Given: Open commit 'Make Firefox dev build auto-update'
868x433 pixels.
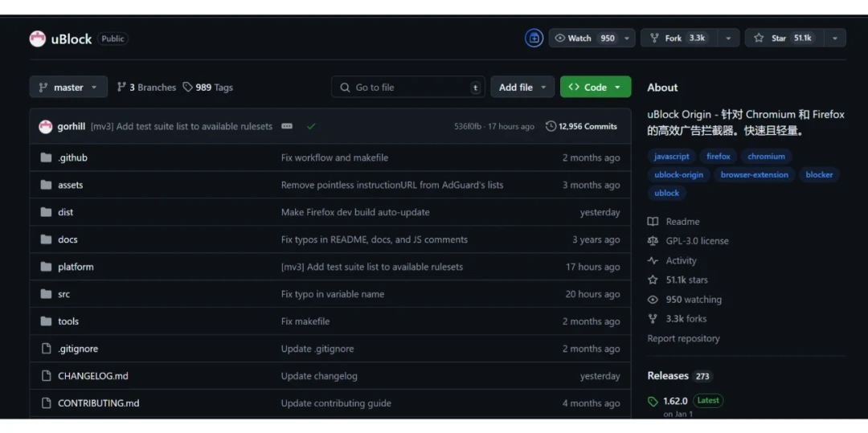Looking at the screenshot, I should [x=355, y=212].
